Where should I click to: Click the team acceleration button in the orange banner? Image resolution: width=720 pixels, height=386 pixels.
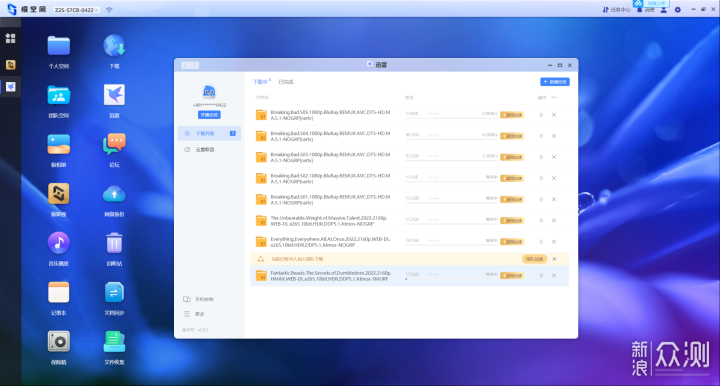tap(534, 259)
